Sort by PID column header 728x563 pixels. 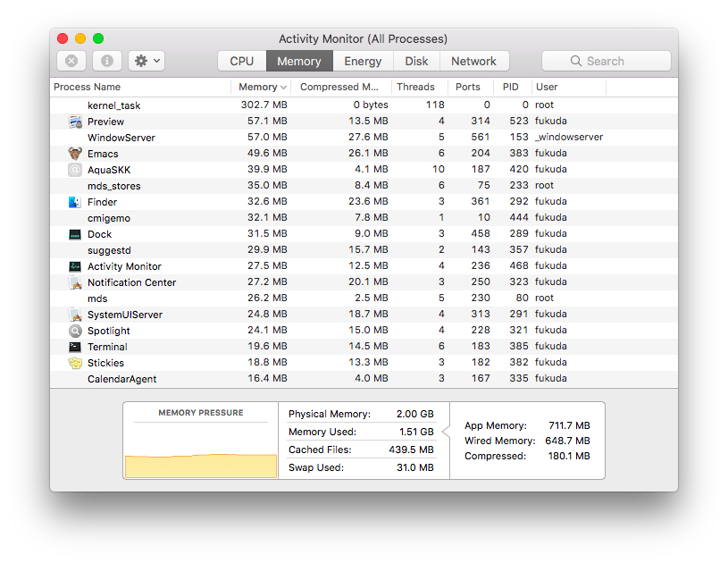tap(512, 87)
